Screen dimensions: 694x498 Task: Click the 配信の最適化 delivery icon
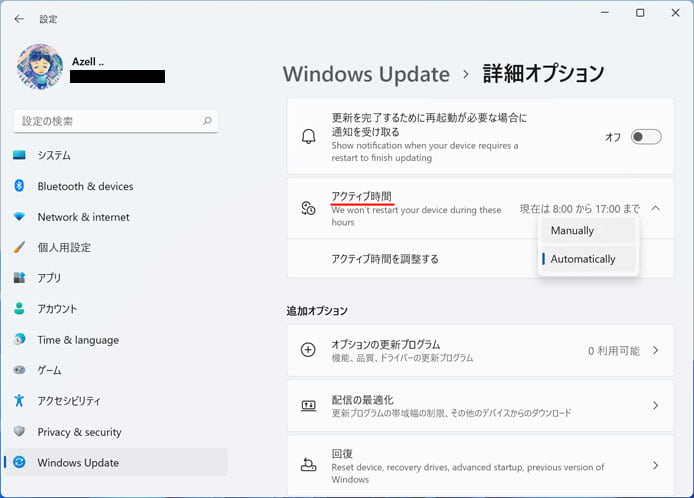(308, 405)
